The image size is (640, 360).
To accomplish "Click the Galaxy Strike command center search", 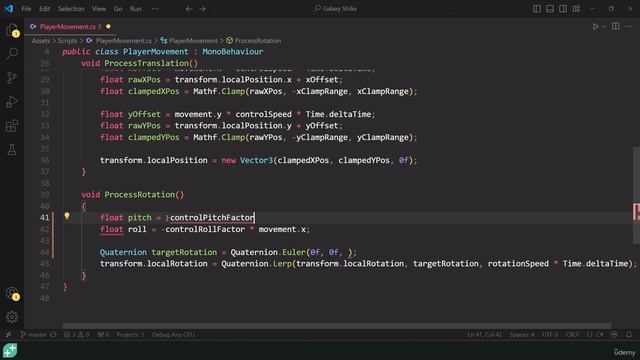I will point(336,9).
